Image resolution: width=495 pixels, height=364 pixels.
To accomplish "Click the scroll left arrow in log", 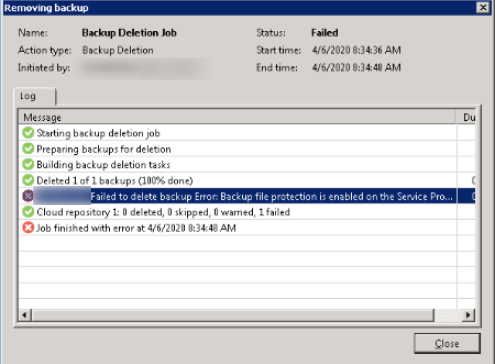I will pyautogui.click(x=25, y=315).
